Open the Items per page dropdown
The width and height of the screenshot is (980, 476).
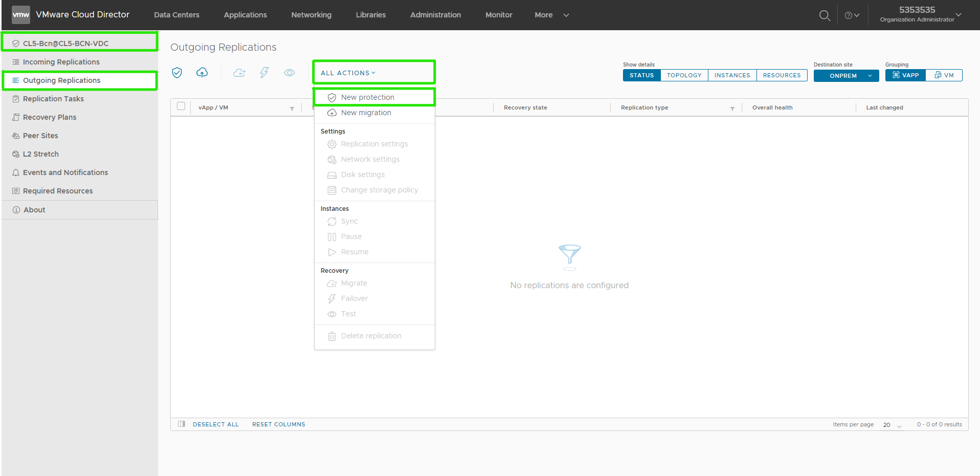(893, 425)
